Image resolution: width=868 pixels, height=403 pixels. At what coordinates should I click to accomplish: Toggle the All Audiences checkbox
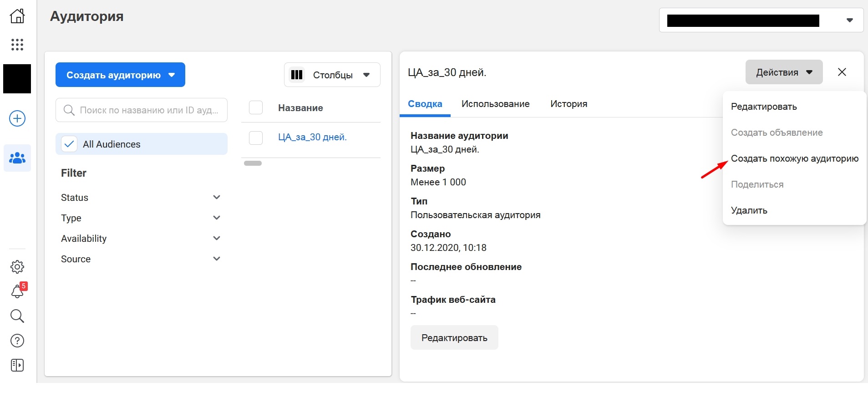pyautogui.click(x=69, y=144)
